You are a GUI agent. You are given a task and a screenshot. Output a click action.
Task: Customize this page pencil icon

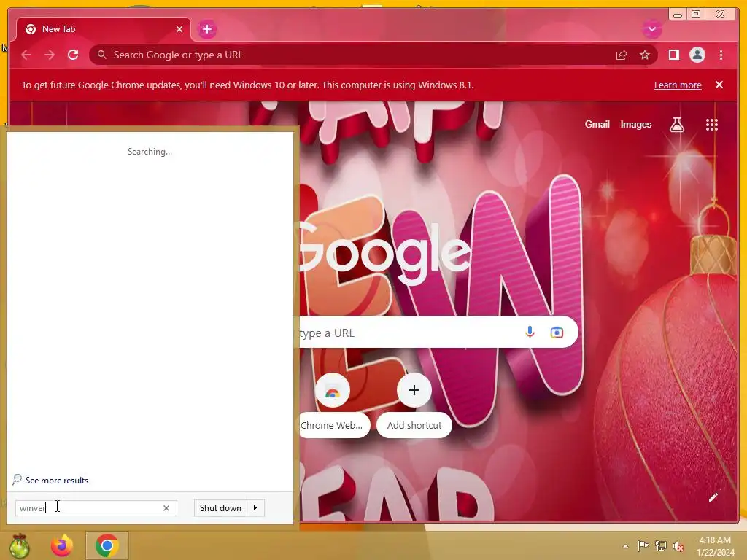click(713, 497)
